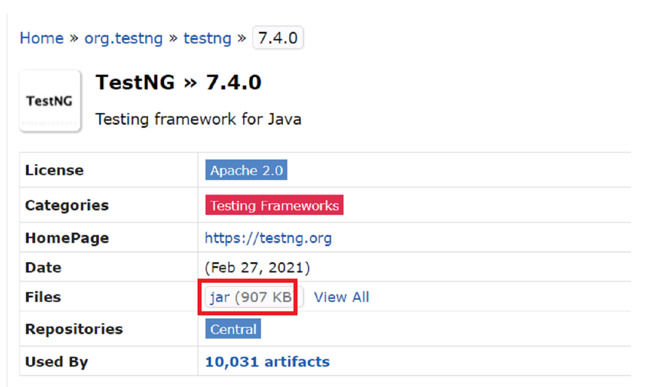The height and width of the screenshot is (387, 647).
Task: Open the testng breadcrumb link
Action: point(207,38)
